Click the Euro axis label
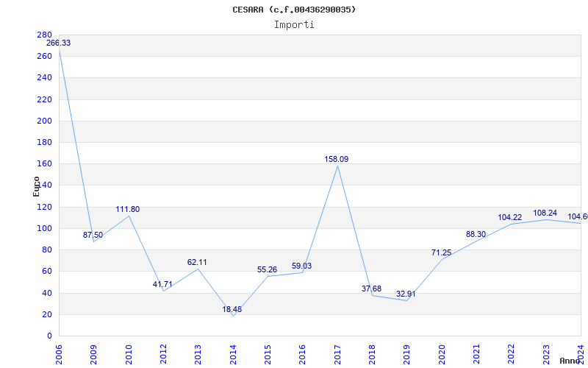Screen dimensions: 588x368 [x=36, y=187]
